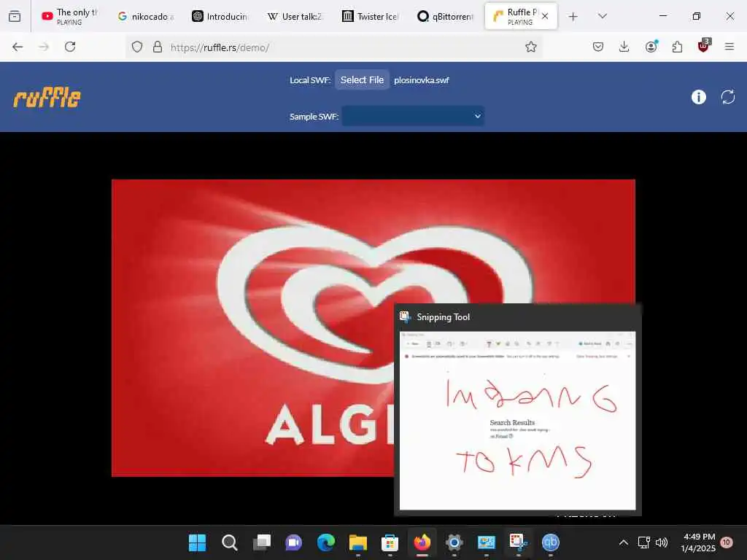
Task: Open a new browser tab
Action: (x=573, y=17)
